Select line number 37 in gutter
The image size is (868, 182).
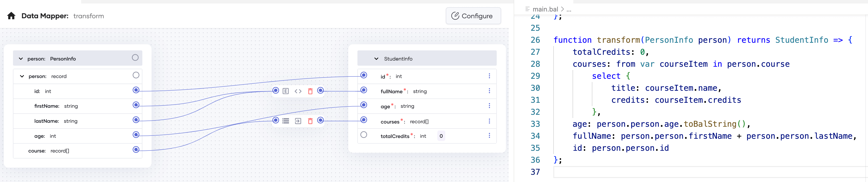pos(535,172)
